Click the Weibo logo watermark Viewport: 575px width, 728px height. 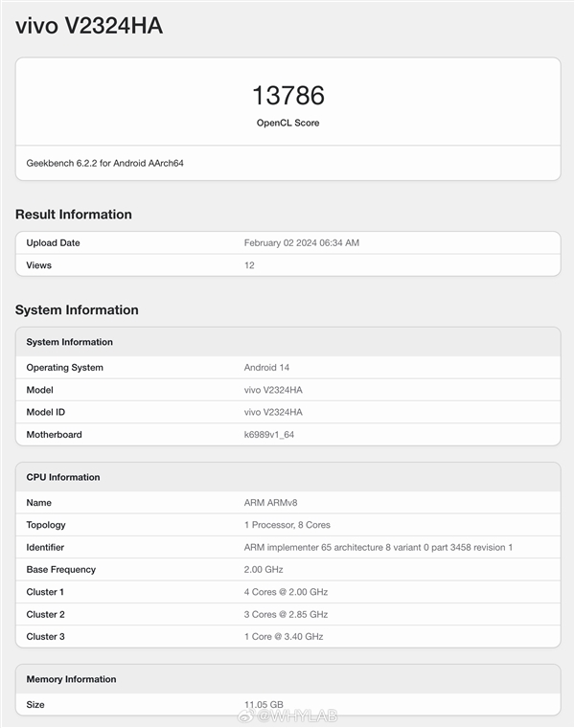247,715
